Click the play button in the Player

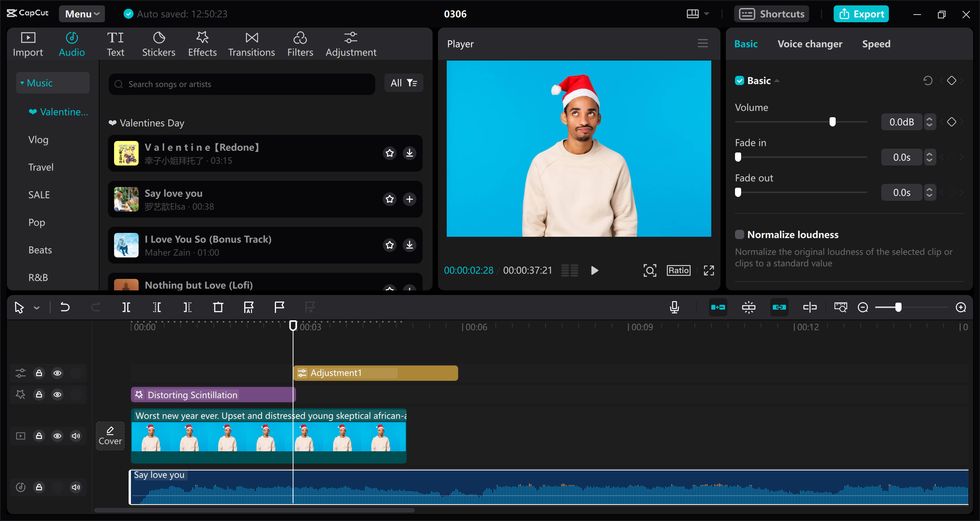[594, 269]
